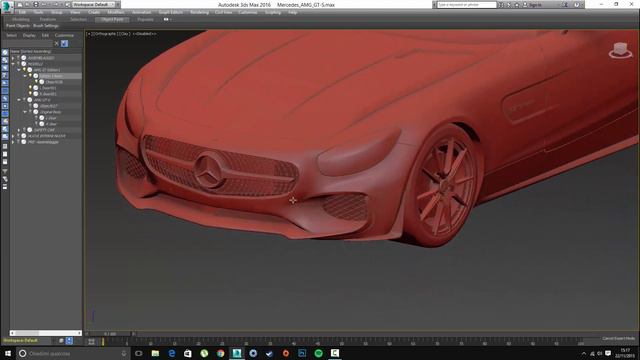The width and height of the screenshot is (640, 360).
Task: Expand the first row of the scene tree
Action: pos(13,58)
